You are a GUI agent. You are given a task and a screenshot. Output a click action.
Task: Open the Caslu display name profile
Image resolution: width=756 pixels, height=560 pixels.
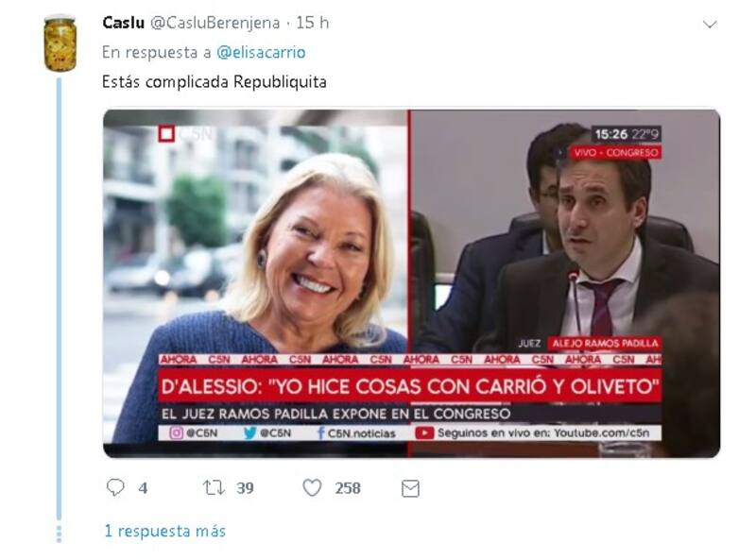coord(123,23)
